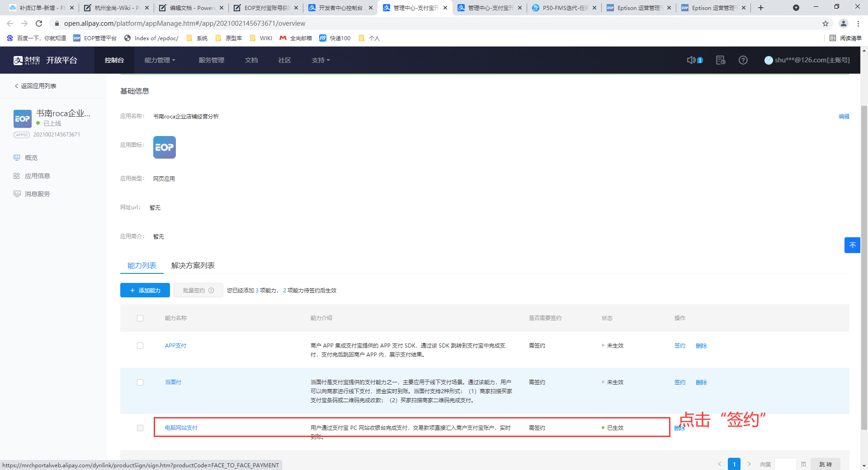The width and height of the screenshot is (868, 470).
Task: Click the notification speaker icon in header
Action: pos(691,60)
